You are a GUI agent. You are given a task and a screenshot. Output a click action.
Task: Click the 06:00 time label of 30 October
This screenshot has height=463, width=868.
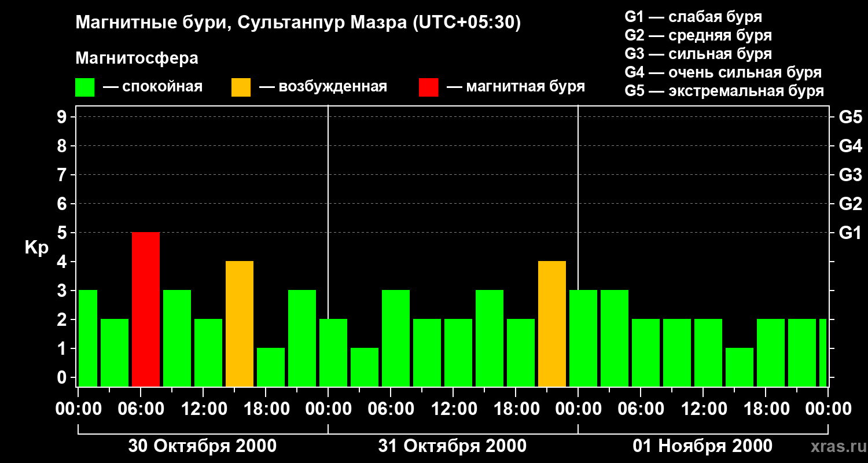click(140, 409)
